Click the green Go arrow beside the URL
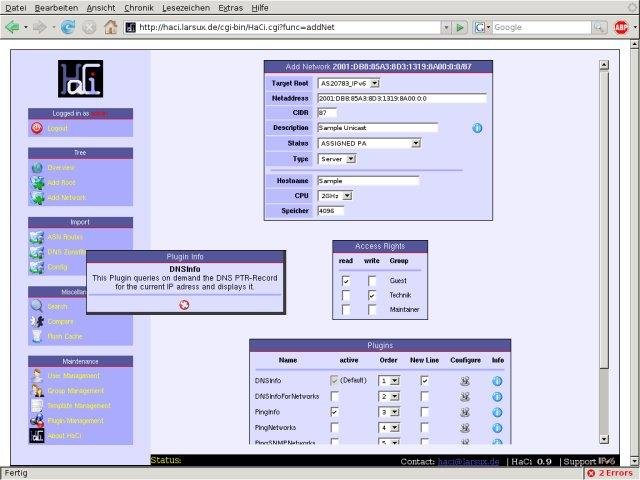The width and height of the screenshot is (640, 480). [460, 27]
